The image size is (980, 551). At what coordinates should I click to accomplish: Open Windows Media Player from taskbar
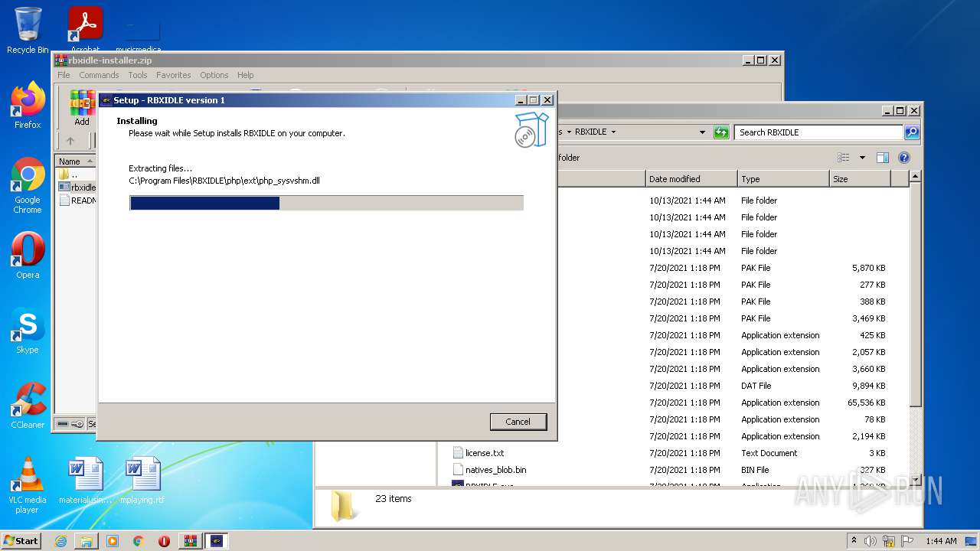[x=113, y=541]
